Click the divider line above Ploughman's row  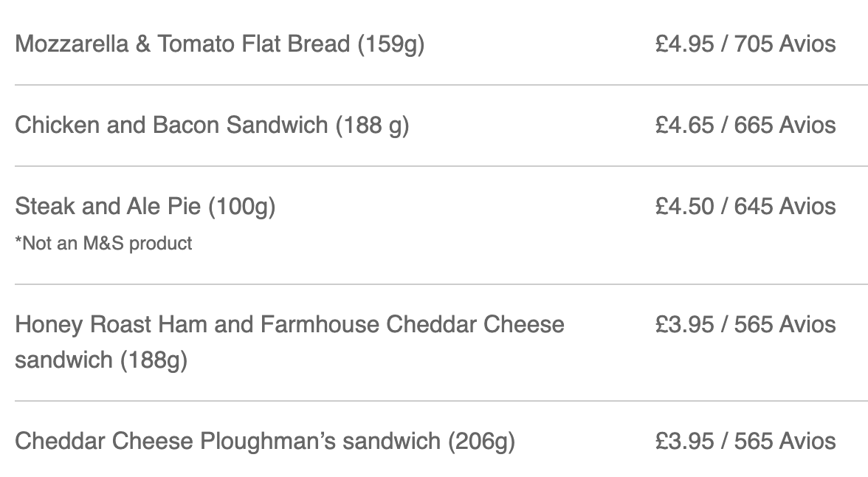(441, 400)
